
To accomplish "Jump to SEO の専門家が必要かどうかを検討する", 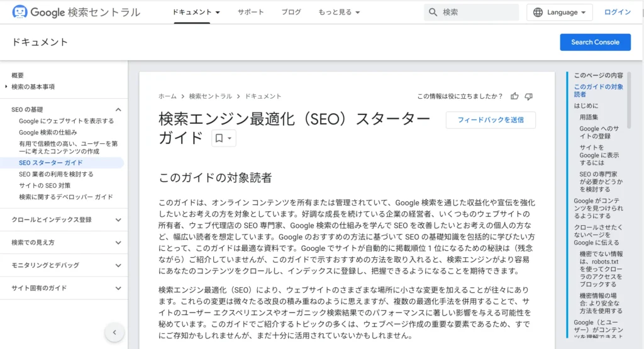I will pyautogui.click(x=601, y=182).
